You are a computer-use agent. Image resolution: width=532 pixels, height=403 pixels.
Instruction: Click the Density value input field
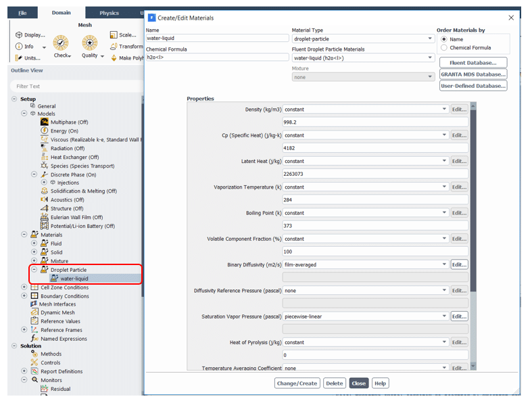[x=374, y=122]
